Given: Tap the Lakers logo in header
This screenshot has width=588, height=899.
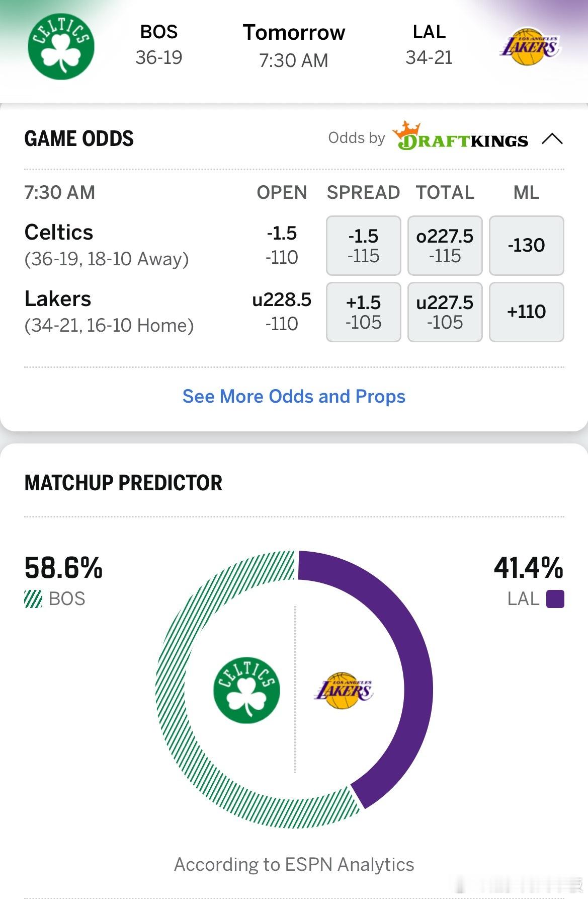Looking at the screenshot, I should (x=530, y=46).
